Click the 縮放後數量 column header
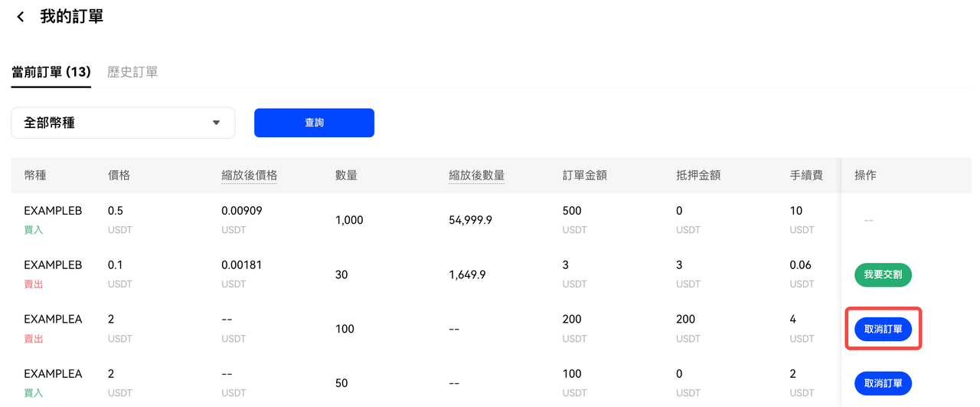This screenshot has width=980, height=407. pos(476,176)
